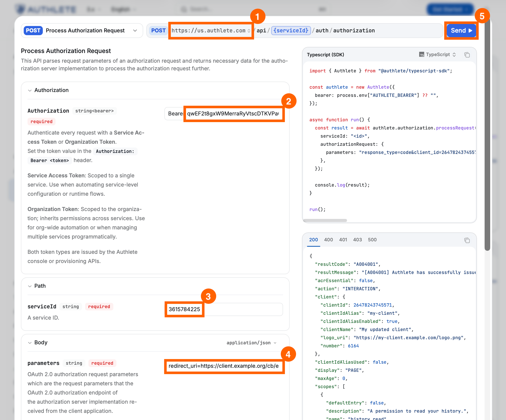Focus the Bearer token input field
506x420 pixels.
(233, 114)
